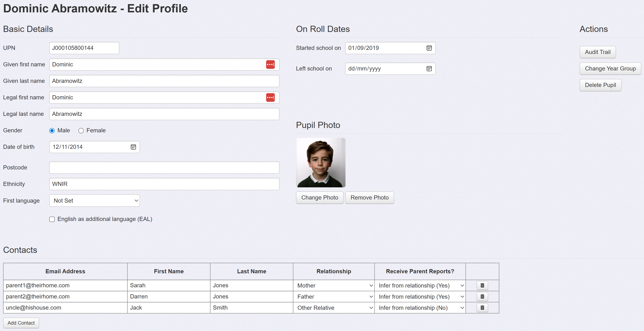Open Relationship dropdown showing Other Relative
Screen dimensions: 644x331
[x=334, y=308]
